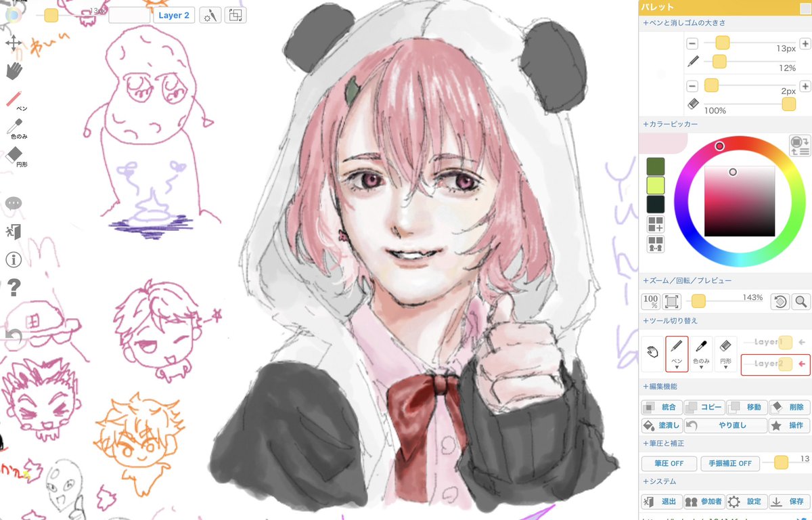Image resolution: width=812 pixels, height=520 pixels.
Task: Open the 色のみ eyedropper dropdown in palette
Action: click(702, 353)
